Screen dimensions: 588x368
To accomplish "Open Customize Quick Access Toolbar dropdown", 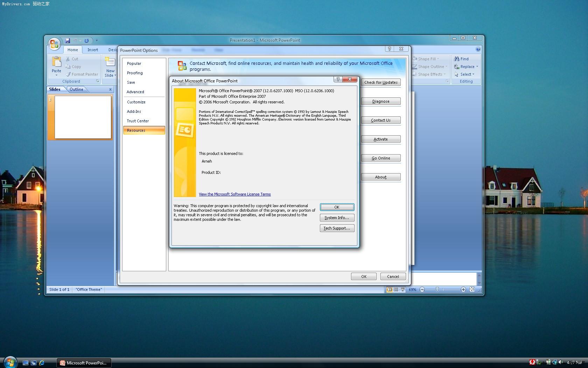I will pos(97,41).
